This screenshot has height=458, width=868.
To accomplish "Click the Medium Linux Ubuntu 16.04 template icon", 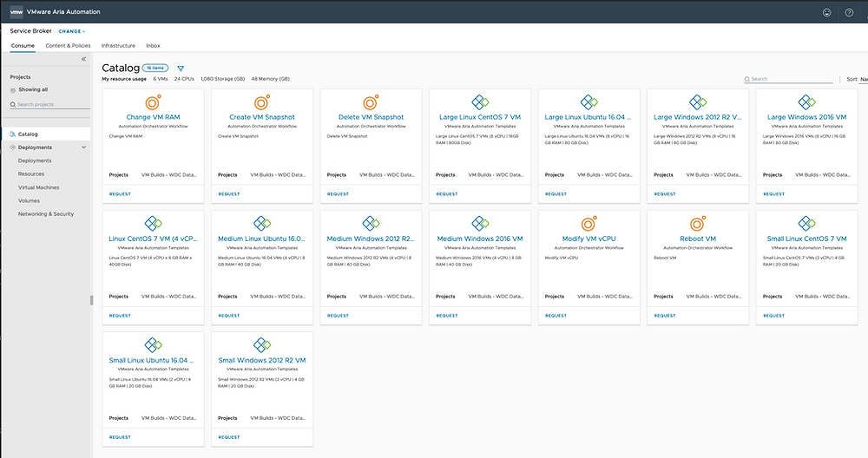I will pos(262,224).
